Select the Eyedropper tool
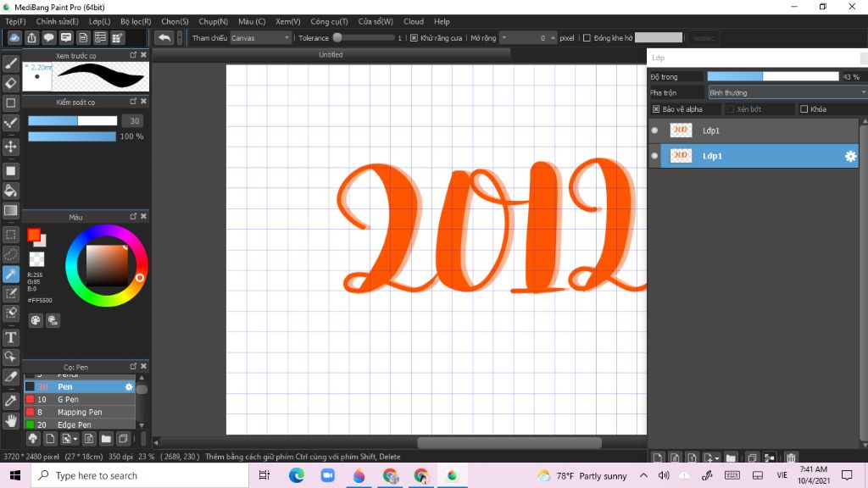The height and width of the screenshot is (488, 868). (10, 401)
